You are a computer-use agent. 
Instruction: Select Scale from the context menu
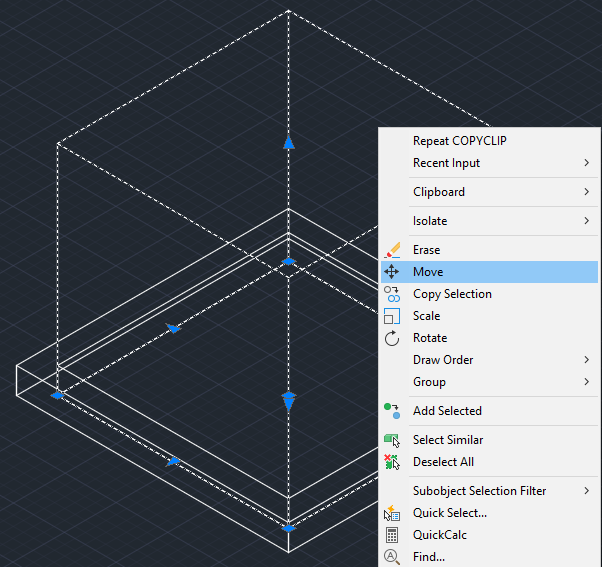[x=490, y=316]
